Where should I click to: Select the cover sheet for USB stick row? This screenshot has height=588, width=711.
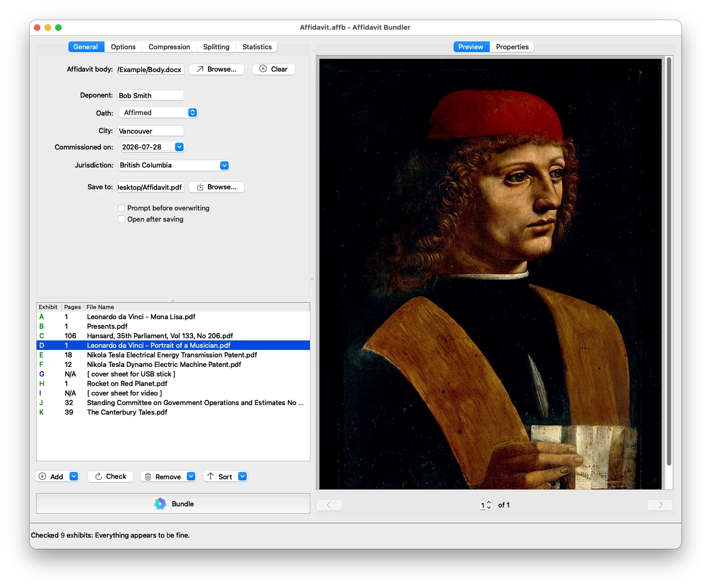[x=173, y=374]
